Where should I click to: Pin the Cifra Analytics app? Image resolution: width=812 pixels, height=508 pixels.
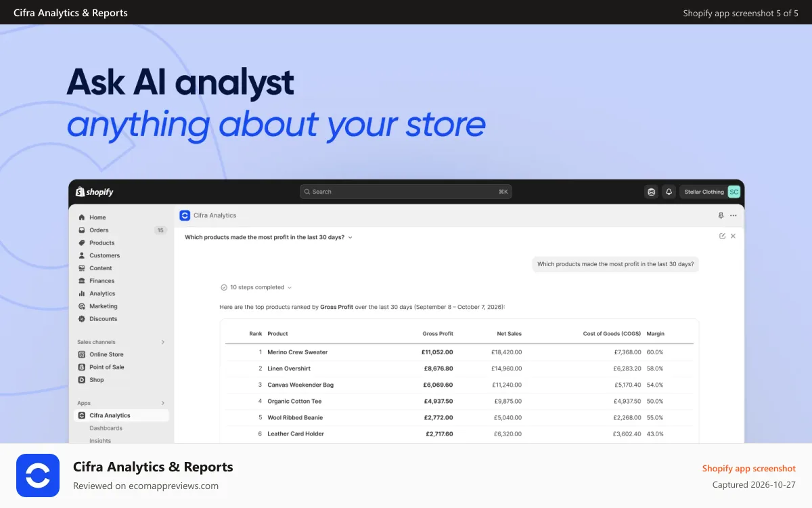tap(721, 215)
